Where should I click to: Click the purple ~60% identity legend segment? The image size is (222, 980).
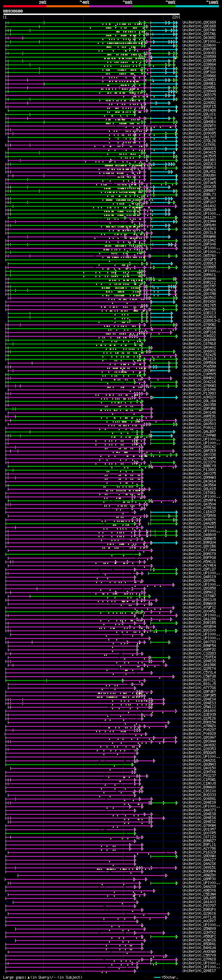click(111, 6)
